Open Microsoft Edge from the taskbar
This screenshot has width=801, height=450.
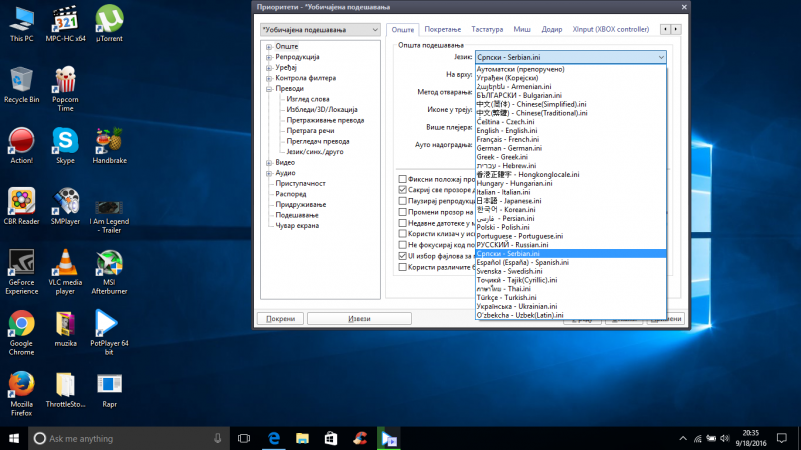click(274, 438)
